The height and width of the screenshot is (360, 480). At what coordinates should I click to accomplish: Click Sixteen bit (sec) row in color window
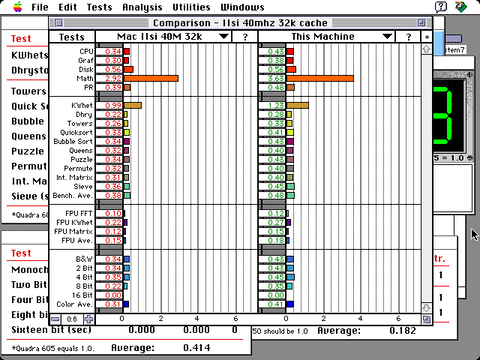coord(125,330)
